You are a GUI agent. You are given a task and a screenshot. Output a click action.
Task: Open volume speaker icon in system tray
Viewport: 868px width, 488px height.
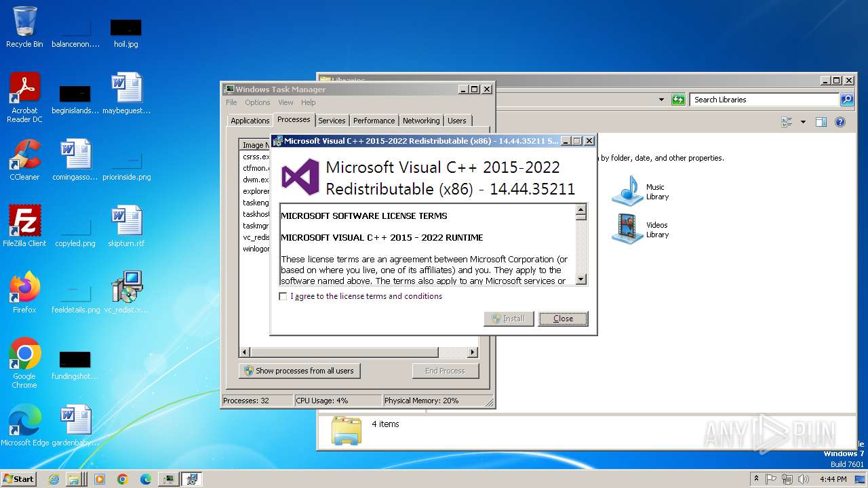coord(804,479)
